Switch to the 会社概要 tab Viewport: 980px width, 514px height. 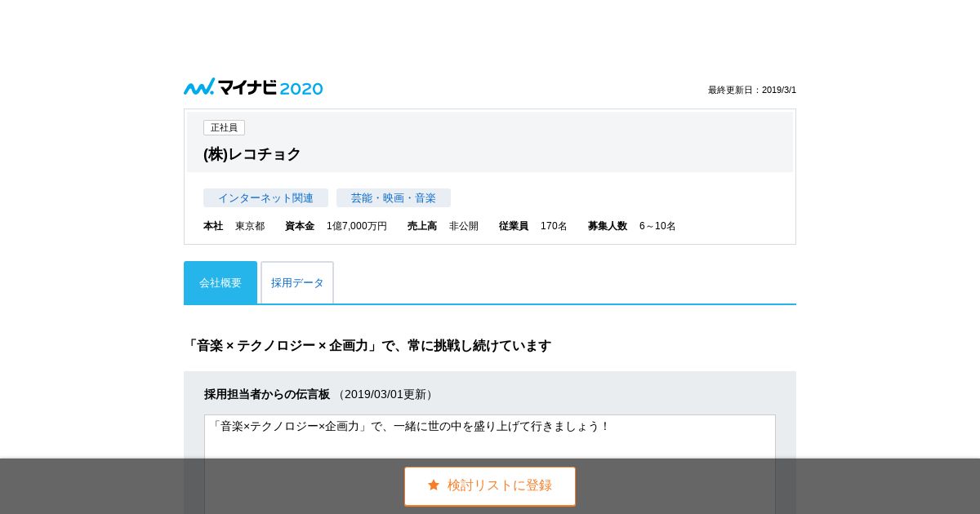click(220, 282)
